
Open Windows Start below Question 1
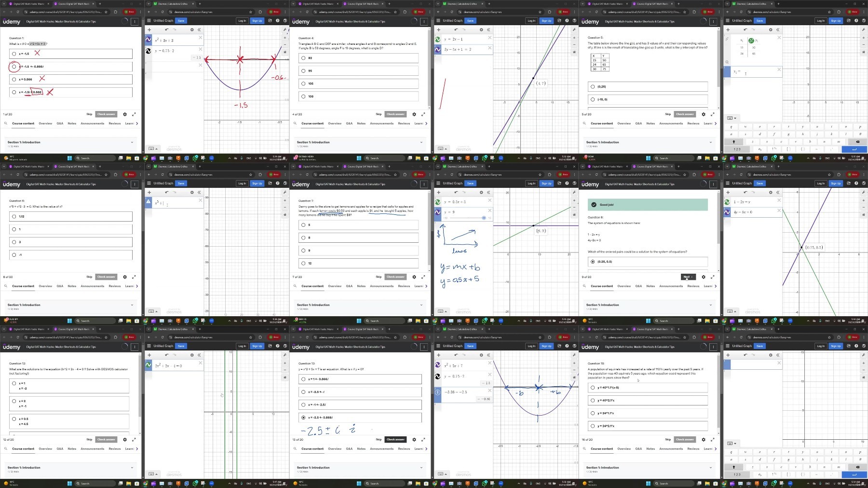[x=69, y=158]
